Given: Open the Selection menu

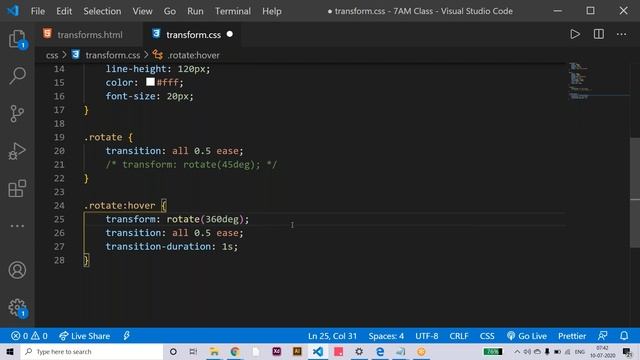Looking at the screenshot, I should pos(102,11).
